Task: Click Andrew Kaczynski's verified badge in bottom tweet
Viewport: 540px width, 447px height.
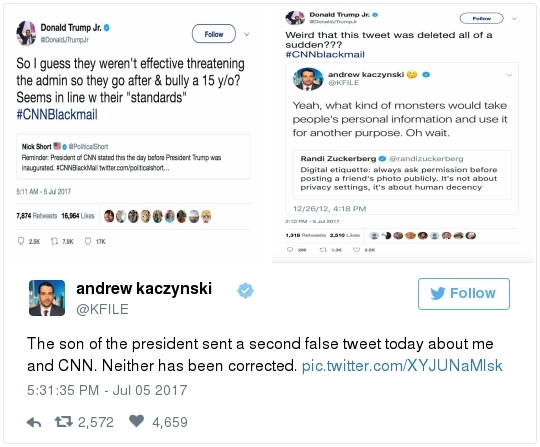Action: (x=245, y=291)
